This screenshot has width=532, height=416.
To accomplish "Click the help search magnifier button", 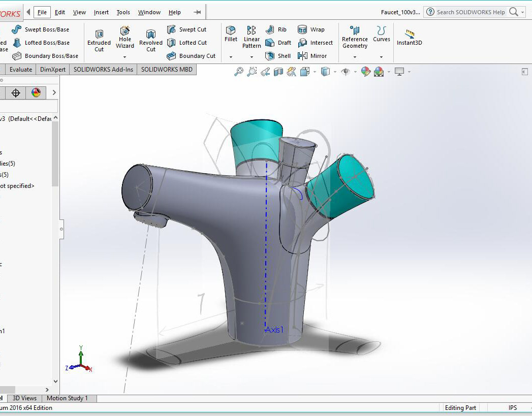I will pyautogui.click(x=514, y=12).
